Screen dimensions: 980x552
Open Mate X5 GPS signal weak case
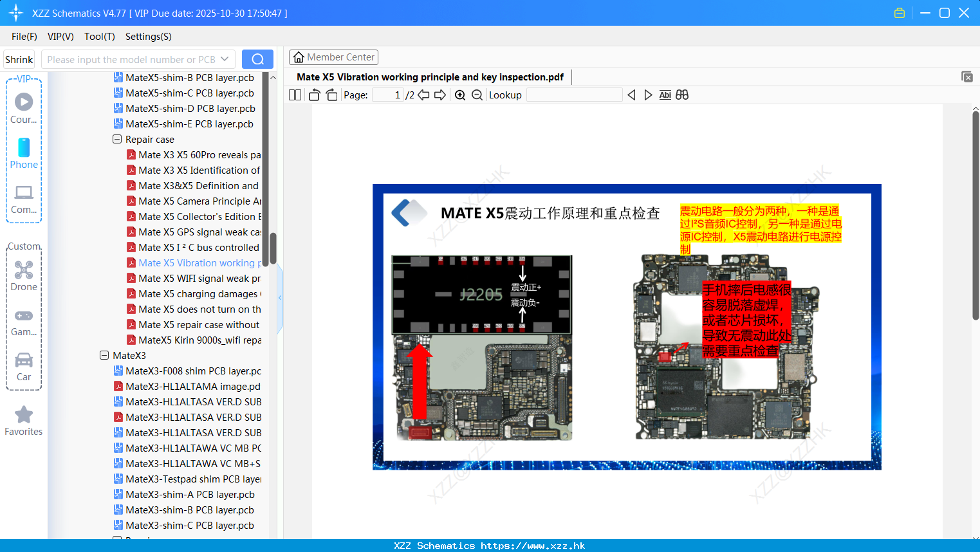click(x=194, y=232)
